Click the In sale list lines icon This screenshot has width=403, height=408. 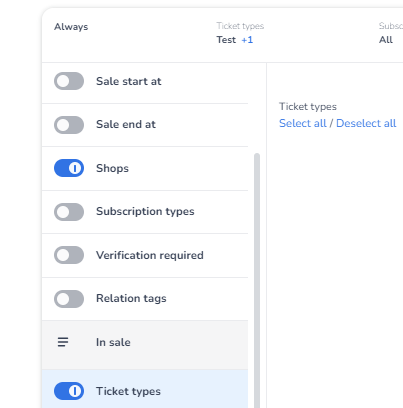coord(63,342)
